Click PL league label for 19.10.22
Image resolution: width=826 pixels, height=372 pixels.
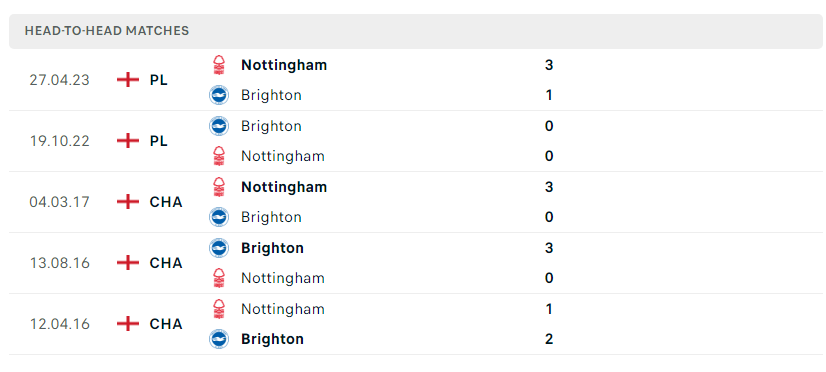coord(159,141)
